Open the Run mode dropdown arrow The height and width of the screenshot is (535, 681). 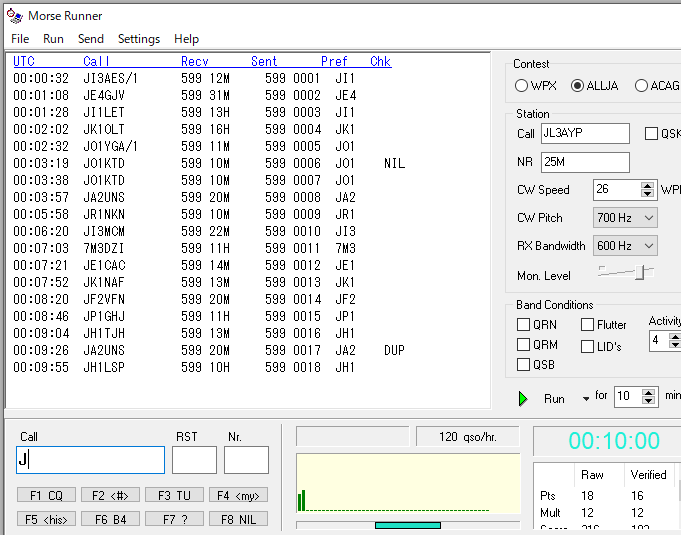pyautogui.click(x=586, y=399)
